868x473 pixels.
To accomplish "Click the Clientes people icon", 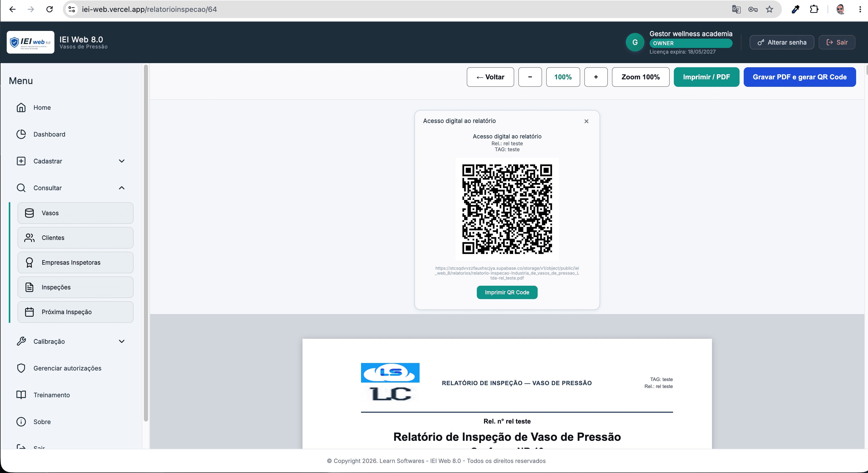I will click(29, 238).
